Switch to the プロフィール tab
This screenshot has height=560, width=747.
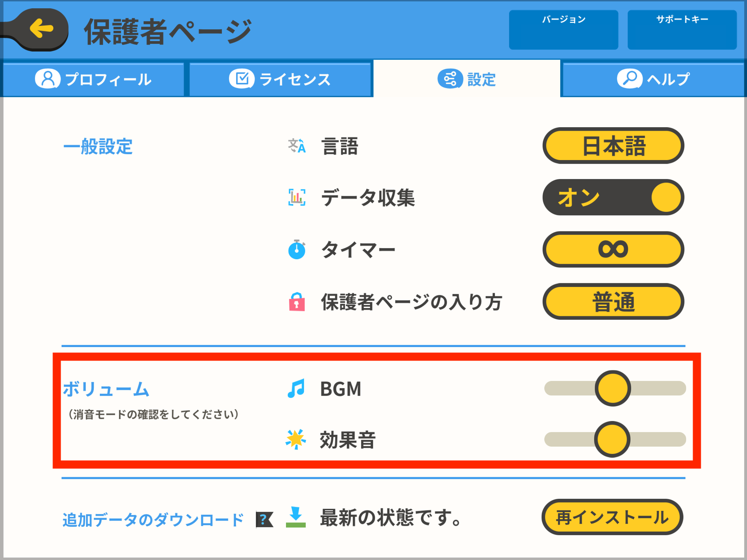tap(93, 79)
